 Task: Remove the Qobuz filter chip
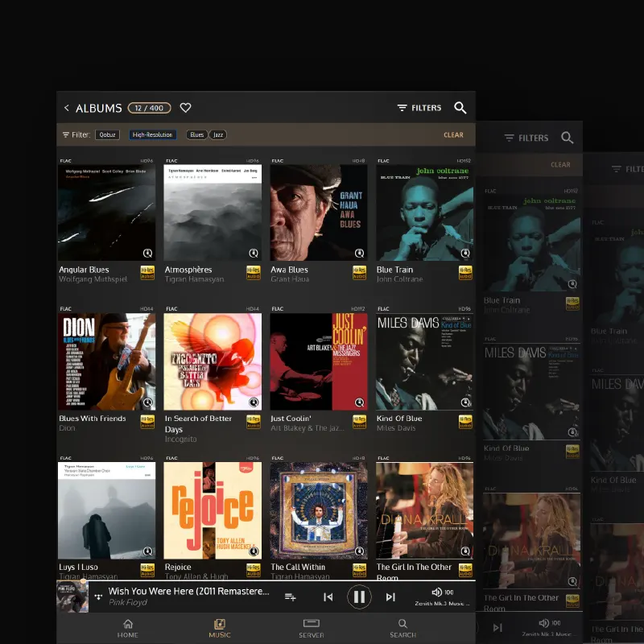pyautogui.click(x=107, y=134)
